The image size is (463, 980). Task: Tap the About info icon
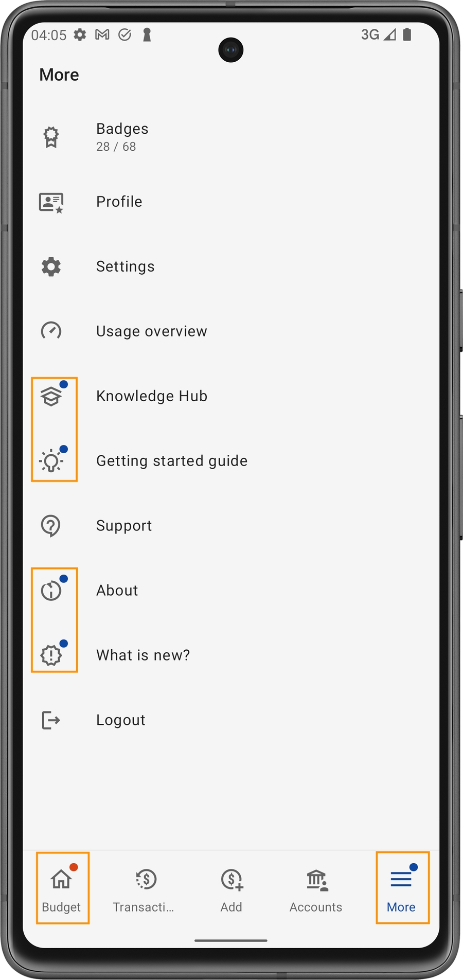click(x=51, y=591)
